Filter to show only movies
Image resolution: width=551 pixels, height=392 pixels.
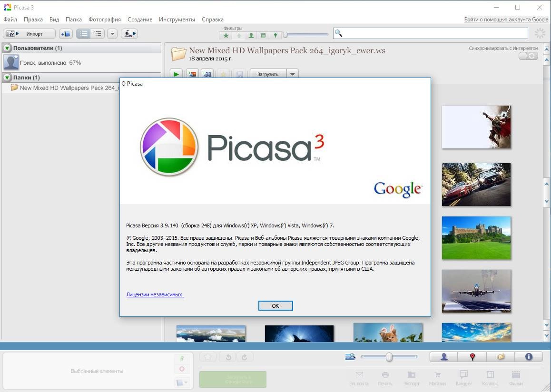pyautogui.click(x=263, y=36)
